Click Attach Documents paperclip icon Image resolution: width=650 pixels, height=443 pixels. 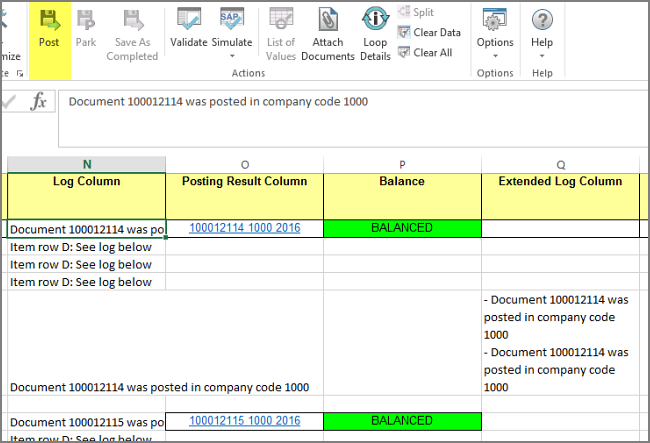point(328,19)
